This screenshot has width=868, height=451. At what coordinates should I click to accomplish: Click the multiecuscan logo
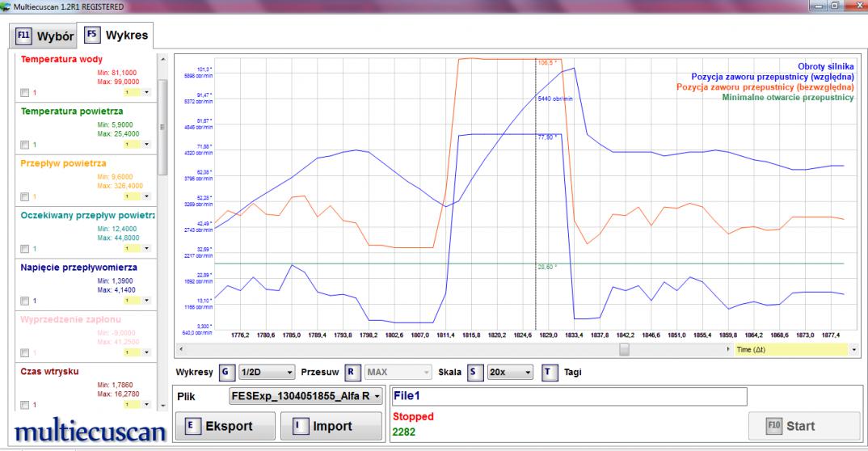[90, 431]
